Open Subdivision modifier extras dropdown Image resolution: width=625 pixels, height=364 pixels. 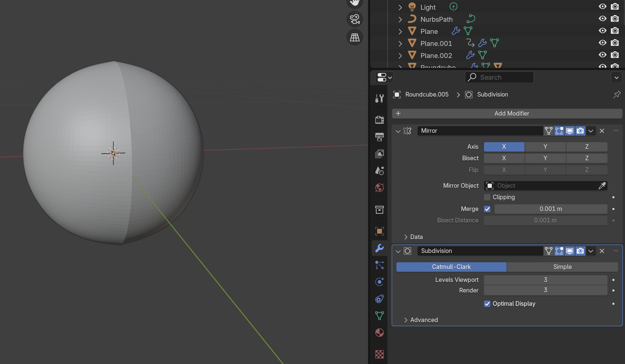pyautogui.click(x=591, y=251)
